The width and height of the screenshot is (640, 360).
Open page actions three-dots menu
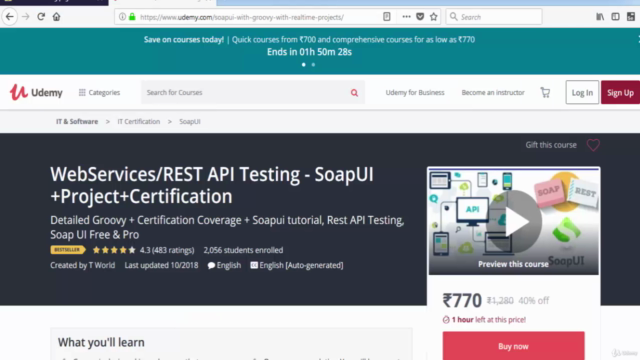pyautogui.click(x=406, y=17)
